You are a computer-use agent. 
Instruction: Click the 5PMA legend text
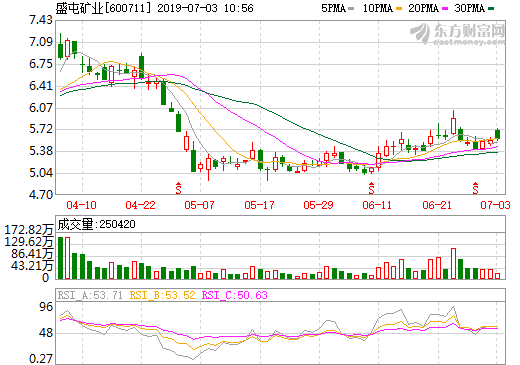pyautogui.click(x=334, y=8)
